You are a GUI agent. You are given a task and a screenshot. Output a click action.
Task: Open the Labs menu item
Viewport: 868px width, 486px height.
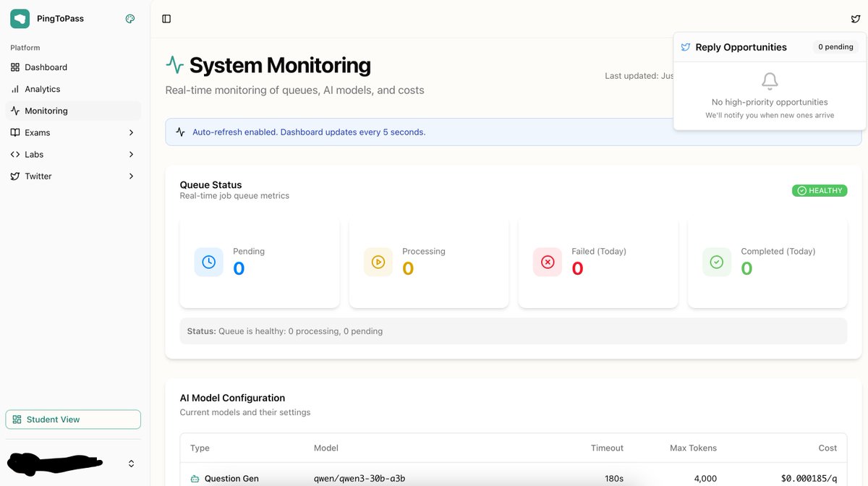pos(73,154)
